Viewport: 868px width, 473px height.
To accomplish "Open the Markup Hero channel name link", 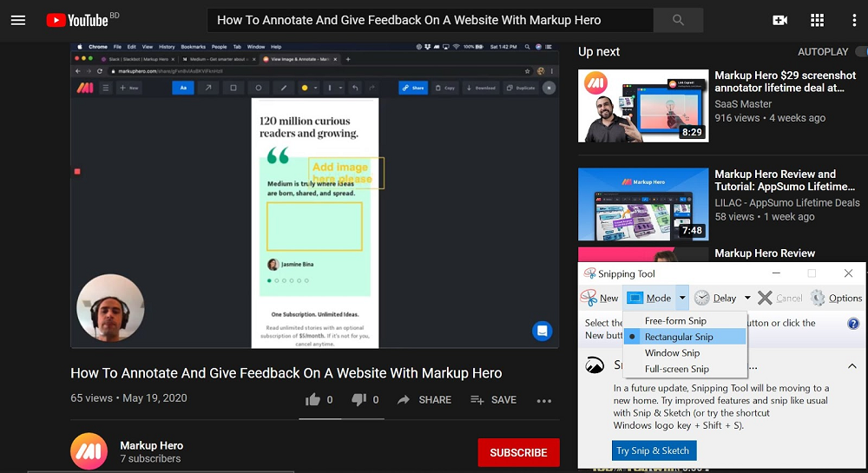I will [152, 445].
